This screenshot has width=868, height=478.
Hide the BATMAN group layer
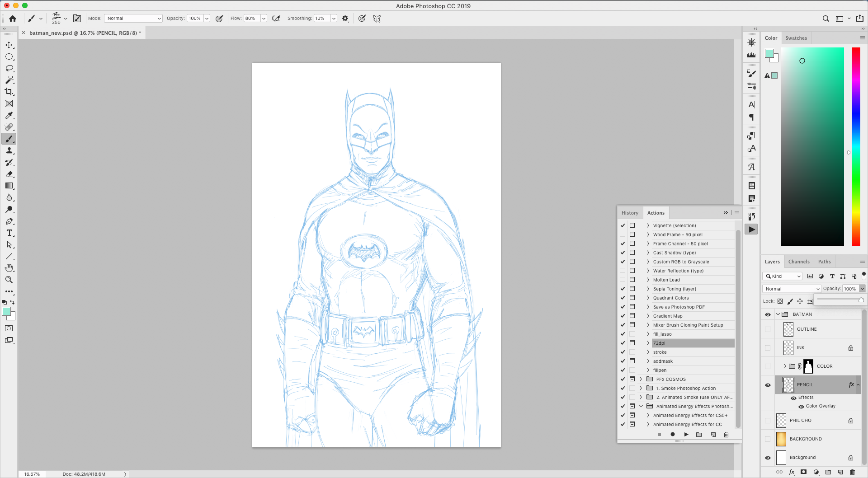pos(768,314)
